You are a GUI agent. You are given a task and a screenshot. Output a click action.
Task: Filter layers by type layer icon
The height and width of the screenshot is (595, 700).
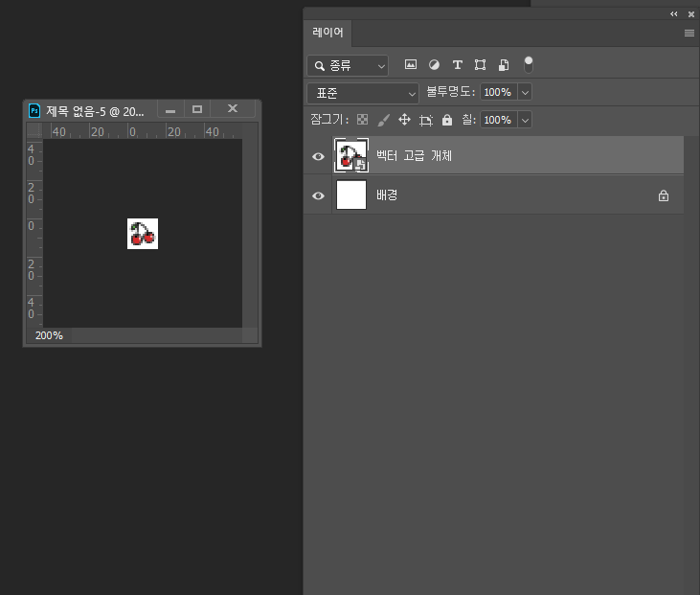coord(457,65)
